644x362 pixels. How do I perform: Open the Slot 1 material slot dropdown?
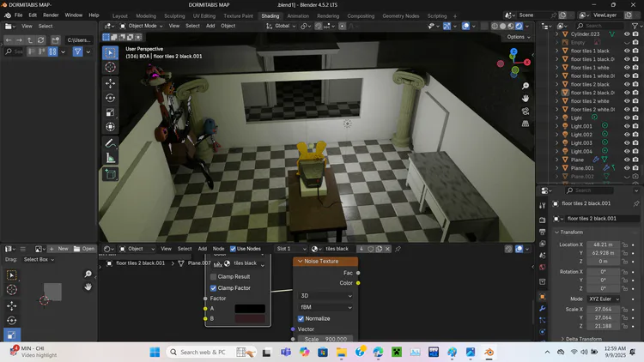(x=291, y=249)
